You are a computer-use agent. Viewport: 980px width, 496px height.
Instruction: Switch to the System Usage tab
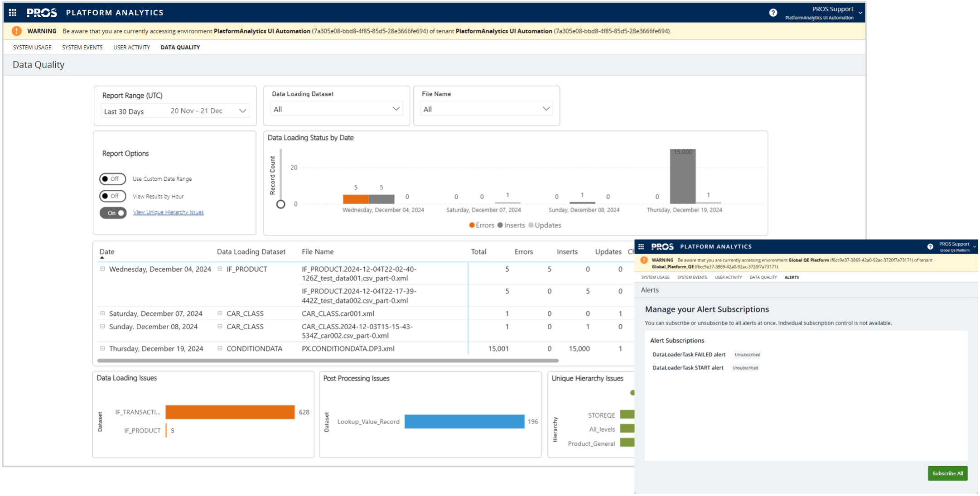pos(32,47)
